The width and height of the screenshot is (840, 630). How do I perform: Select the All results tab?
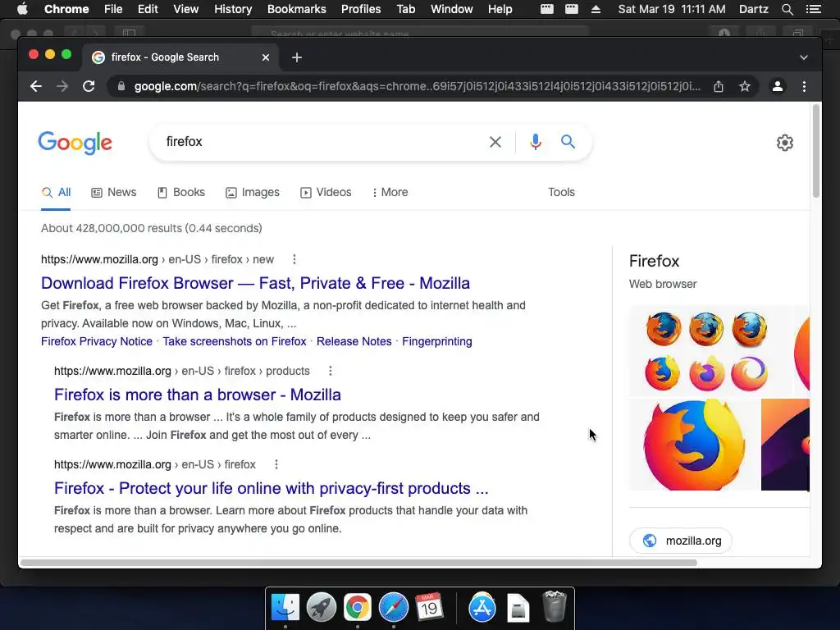click(x=57, y=192)
